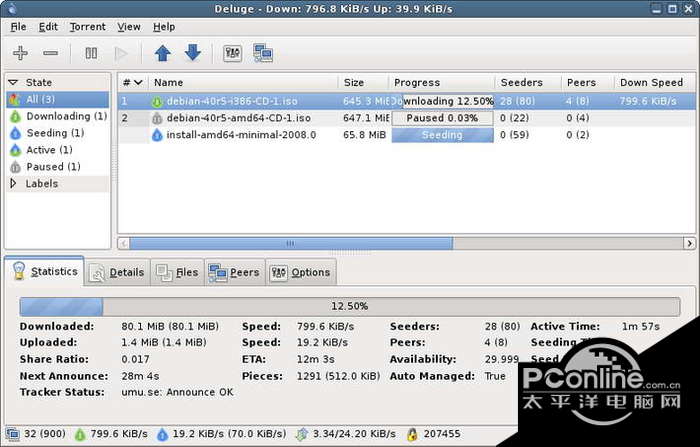Click the scrollbar right arrow of torrent list

point(690,243)
